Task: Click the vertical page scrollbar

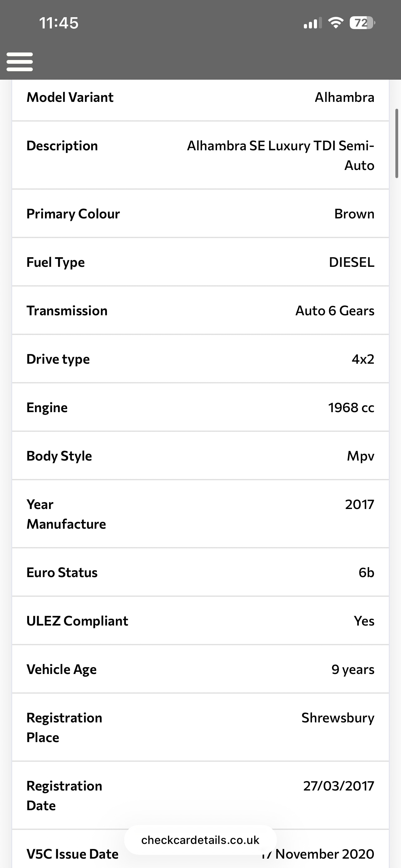Action: [x=397, y=143]
